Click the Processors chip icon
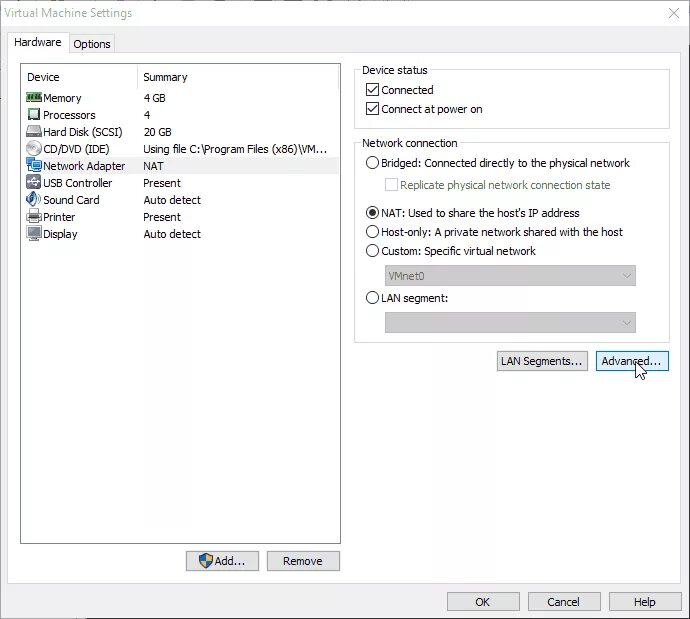The height and width of the screenshot is (619, 690). 34,114
